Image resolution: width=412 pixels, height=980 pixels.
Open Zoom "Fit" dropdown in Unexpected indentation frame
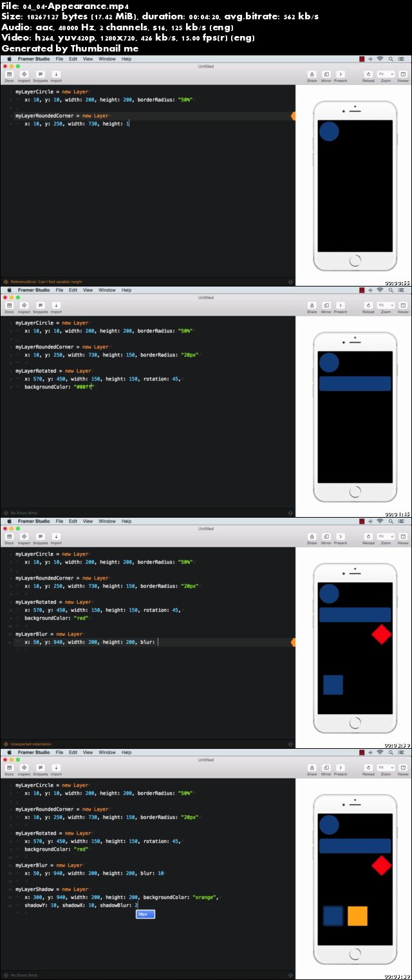click(x=386, y=536)
